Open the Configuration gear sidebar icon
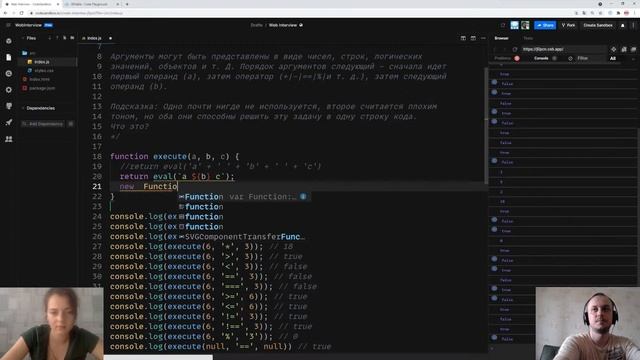The height and width of the screenshot is (360, 640). click(9, 90)
